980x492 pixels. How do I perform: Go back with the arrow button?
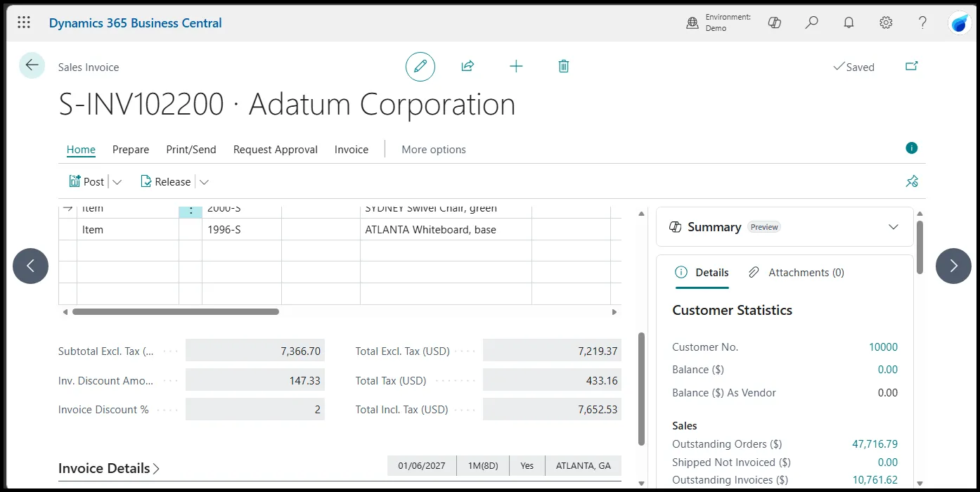(32, 65)
